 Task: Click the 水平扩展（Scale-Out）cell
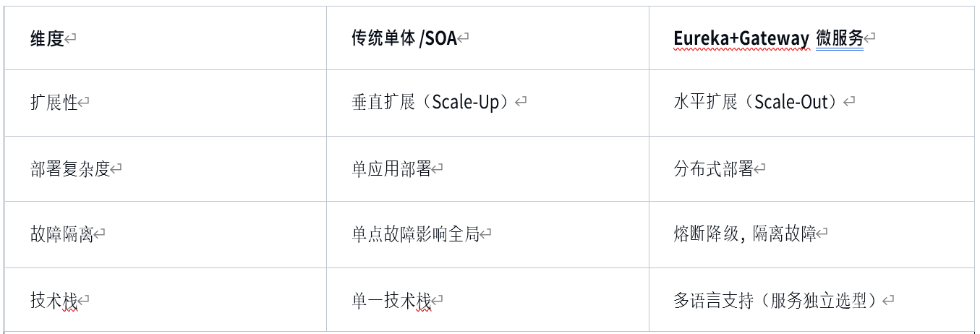(x=811, y=103)
